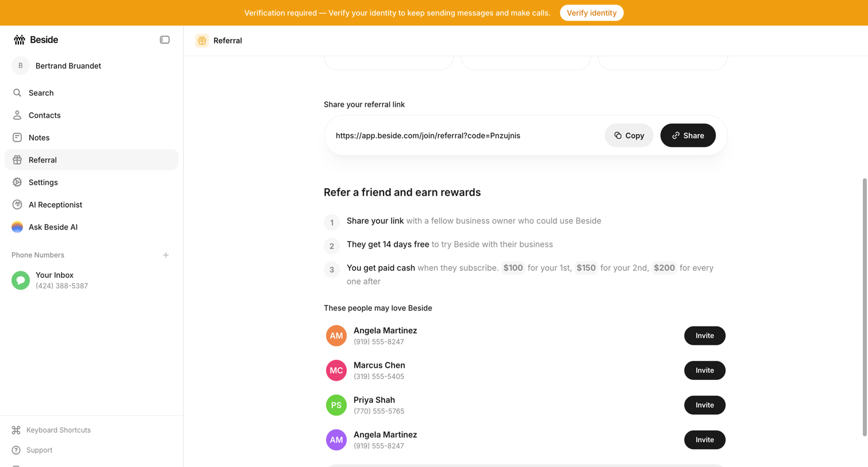Image resolution: width=868 pixels, height=467 pixels.
Task: Click the Ask Beside AI gradient orb
Action: (x=17, y=227)
